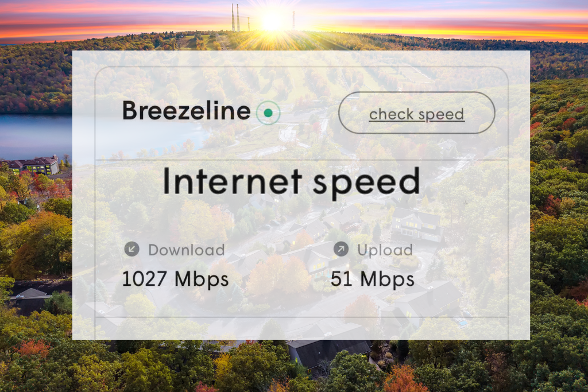This screenshot has height=392, width=588.
Task: Open the check speed link
Action: pyautogui.click(x=417, y=114)
